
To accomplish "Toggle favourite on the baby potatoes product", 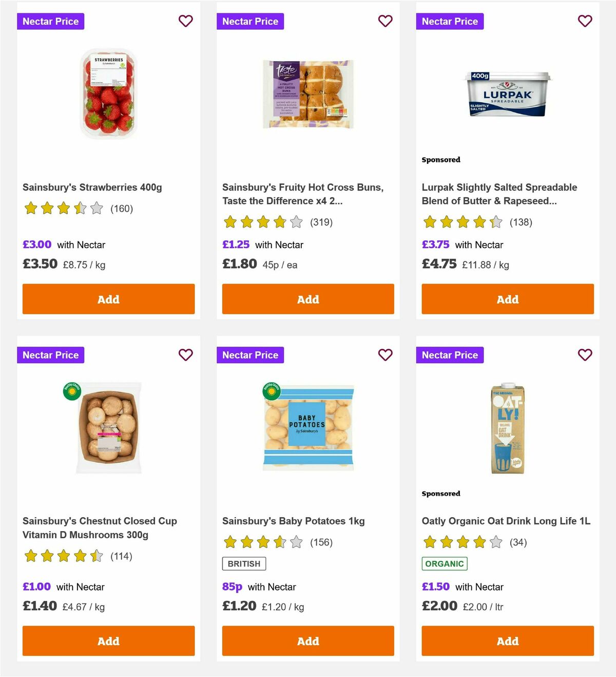I will tap(385, 354).
